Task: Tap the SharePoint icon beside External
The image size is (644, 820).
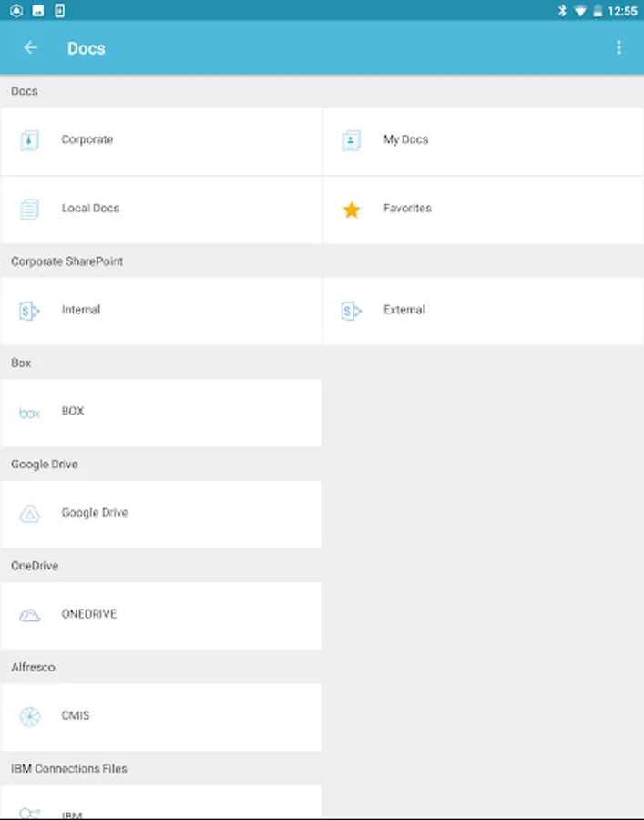Action: pos(352,311)
